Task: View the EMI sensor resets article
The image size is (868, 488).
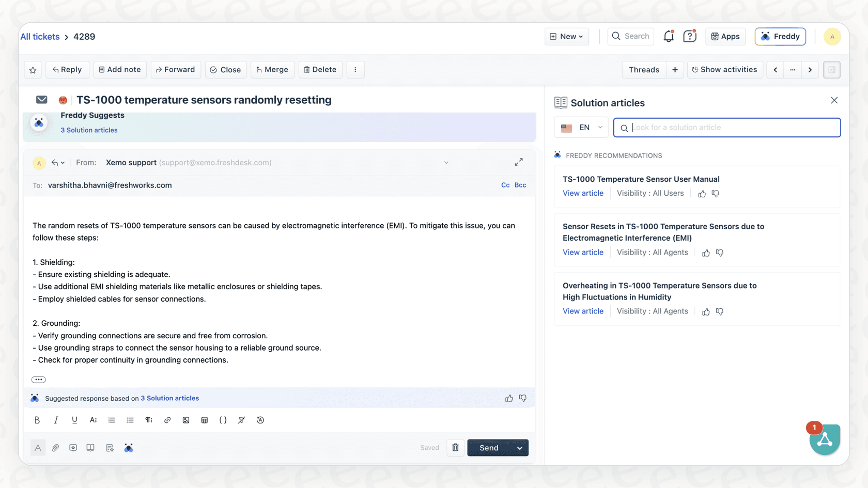Action: [x=583, y=252]
